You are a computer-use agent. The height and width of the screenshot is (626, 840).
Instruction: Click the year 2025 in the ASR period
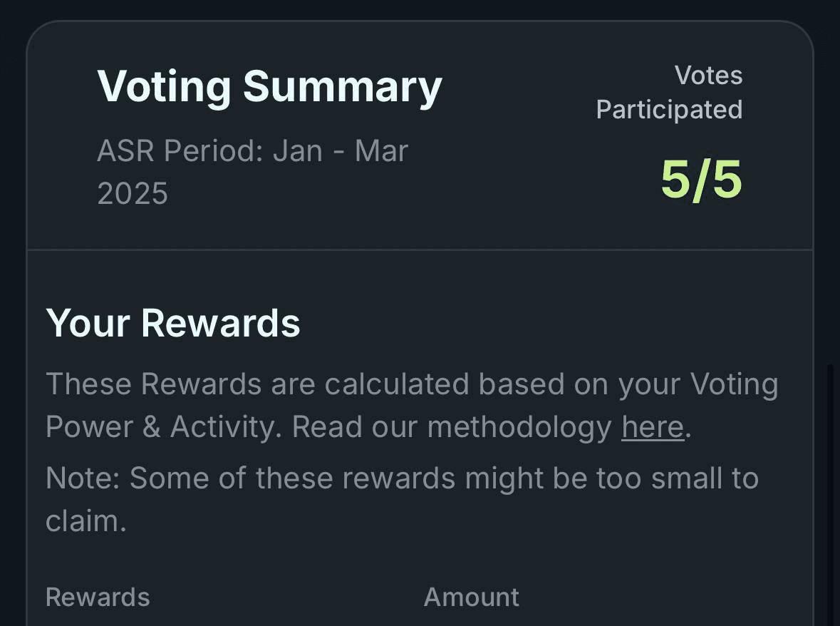click(x=133, y=194)
